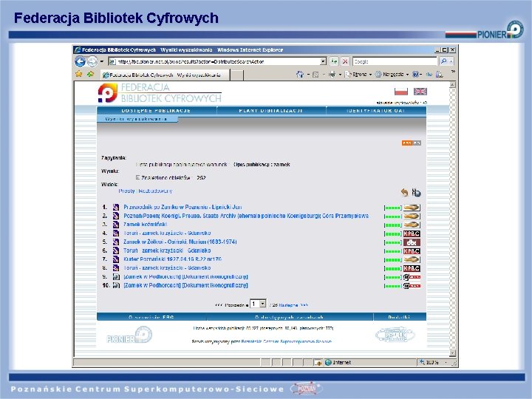Open page number dropdown in pagination
Image resolution: width=532 pixels, height=399 pixels.
click(262, 304)
